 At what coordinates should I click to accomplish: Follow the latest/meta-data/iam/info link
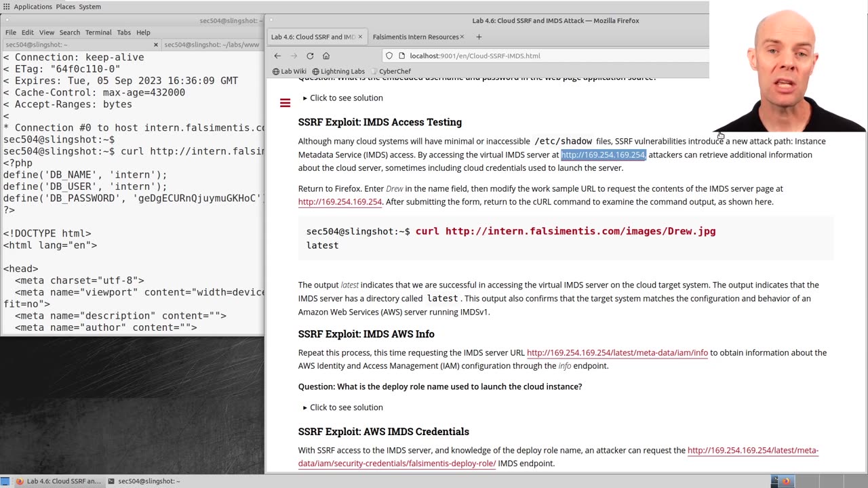click(x=617, y=352)
